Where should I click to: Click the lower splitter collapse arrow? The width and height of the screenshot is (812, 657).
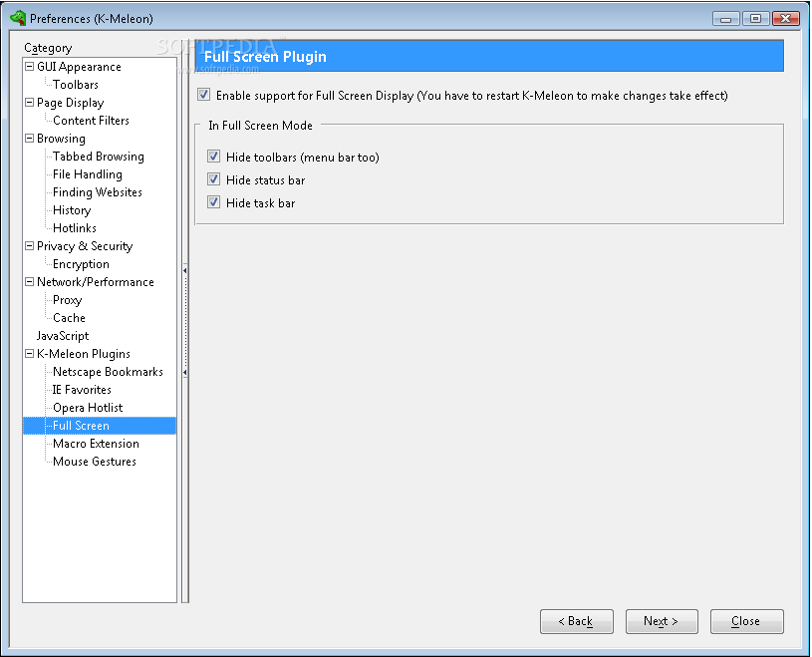(x=185, y=372)
